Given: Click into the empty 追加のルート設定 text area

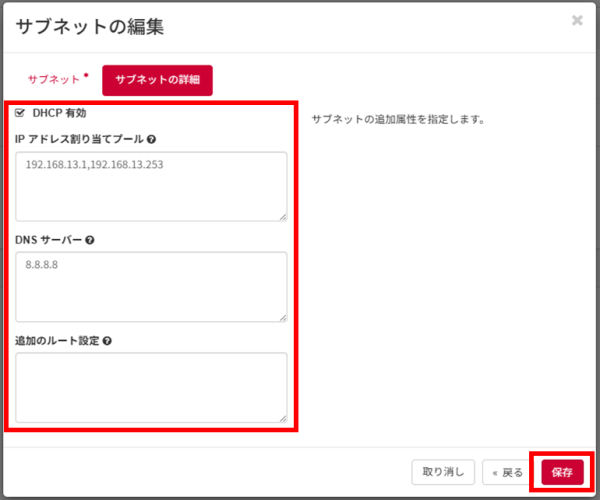Looking at the screenshot, I should [151, 387].
